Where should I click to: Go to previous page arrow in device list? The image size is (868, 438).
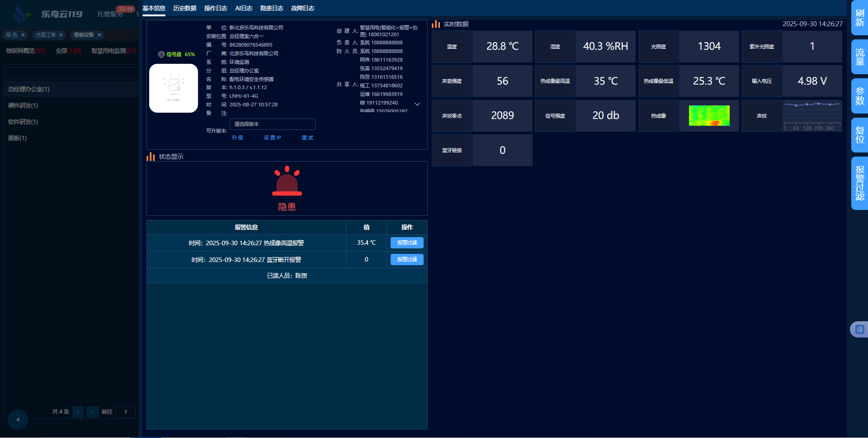point(78,412)
